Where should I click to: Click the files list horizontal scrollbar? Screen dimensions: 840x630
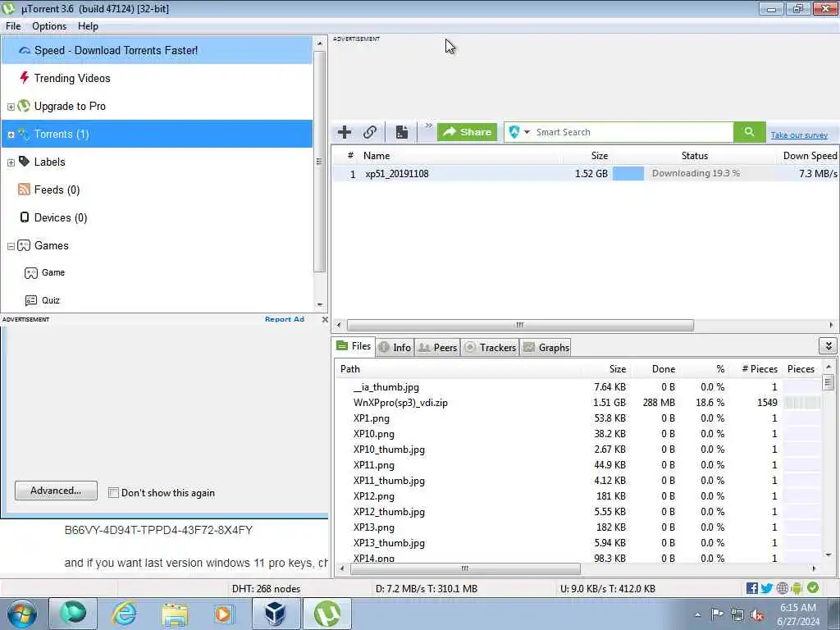[x=465, y=568]
